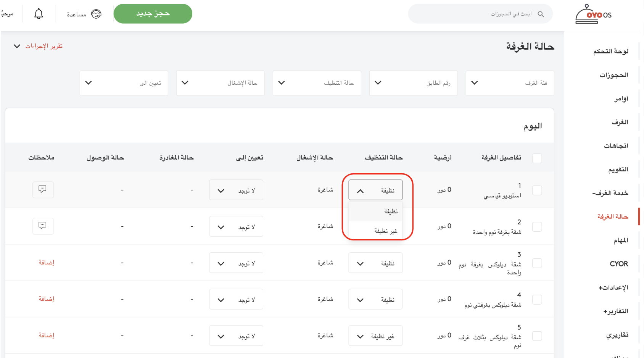Check the checkbox for room 5
The width and height of the screenshot is (644, 358).
tap(537, 336)
